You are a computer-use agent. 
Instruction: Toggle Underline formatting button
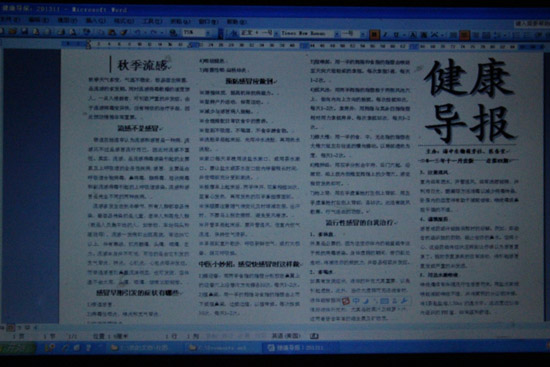[396, 34]
